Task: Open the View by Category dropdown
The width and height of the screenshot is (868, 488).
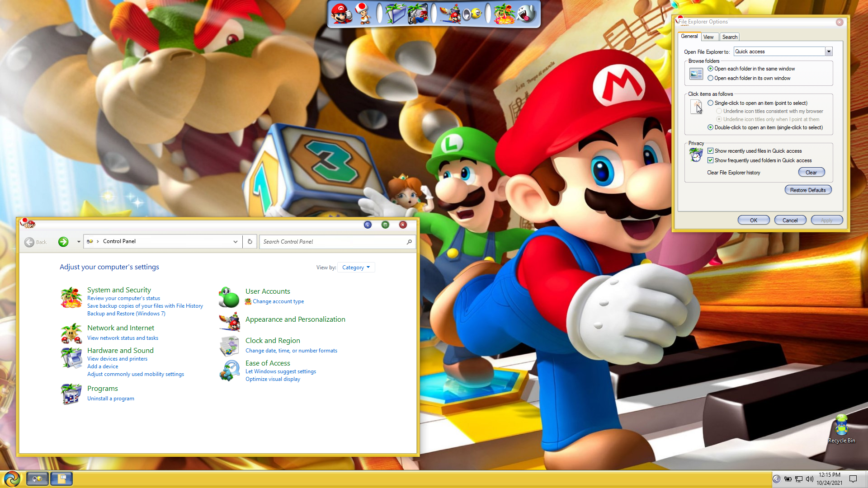Action: [x=356, y=267]
